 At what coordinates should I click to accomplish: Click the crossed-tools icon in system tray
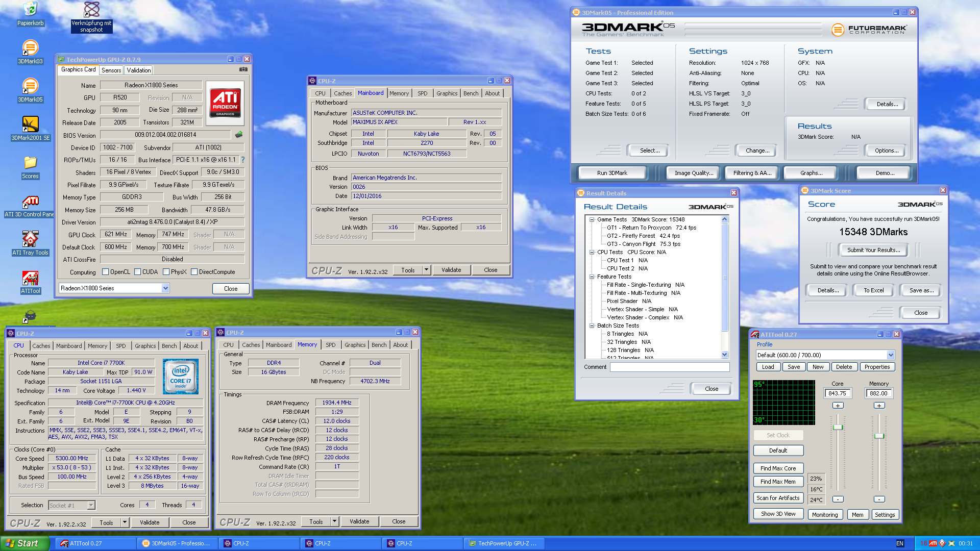[x=951, y=543]
